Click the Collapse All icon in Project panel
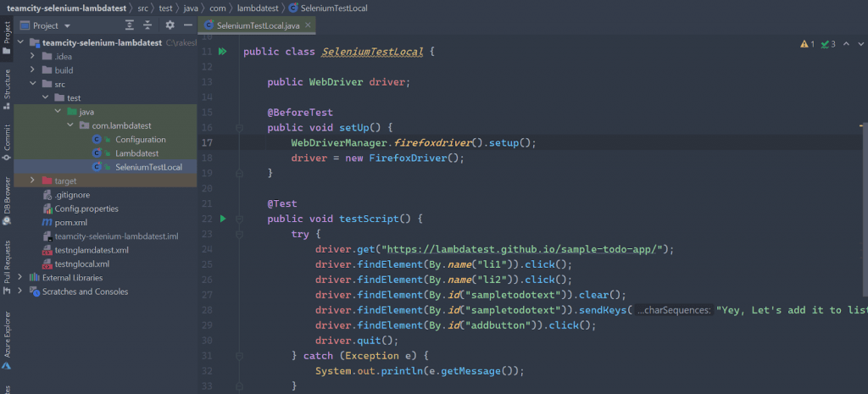The height and width of the screenshot is (394, 868). tap(147, 25)
